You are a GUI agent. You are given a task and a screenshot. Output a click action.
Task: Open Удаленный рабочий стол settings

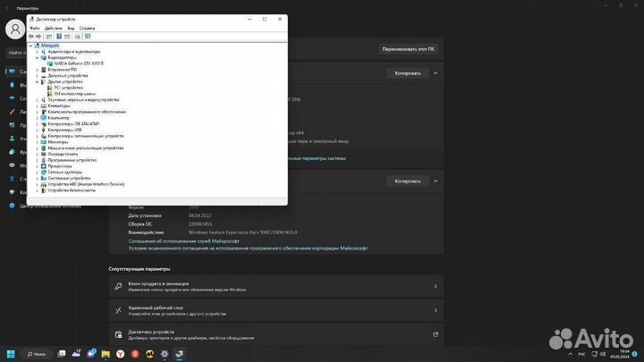276,311
